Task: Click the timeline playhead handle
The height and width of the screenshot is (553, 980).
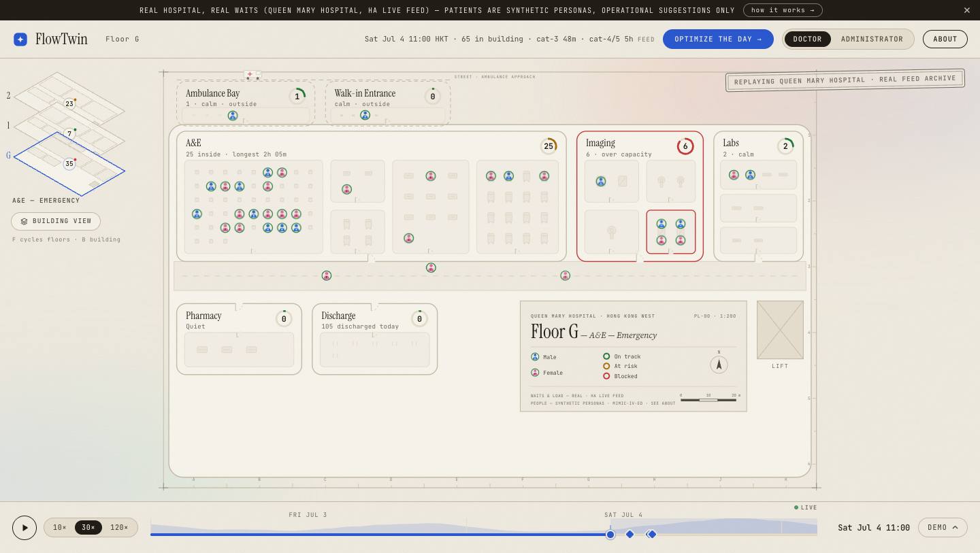Action: [x=610, y=535]
